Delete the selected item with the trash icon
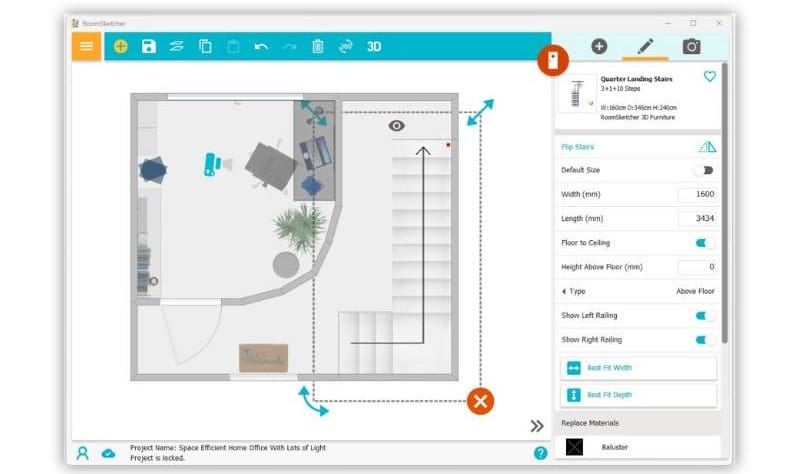The width and height of the screenshot is (800, 474). coord(318,46)
